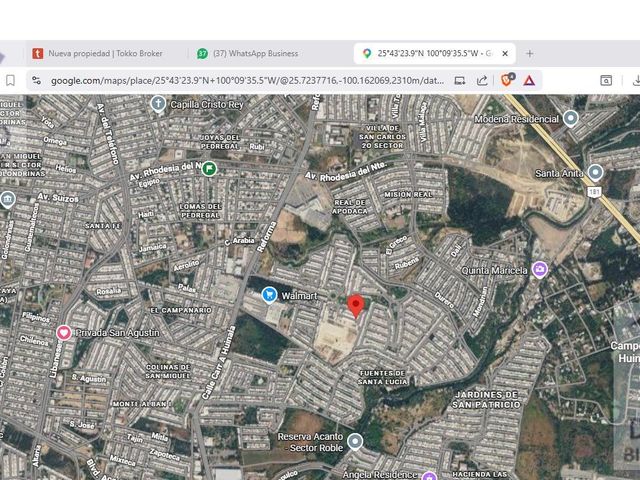
Task: Open the Quinta Maricela camera marker
Action: tap(540, 269)
